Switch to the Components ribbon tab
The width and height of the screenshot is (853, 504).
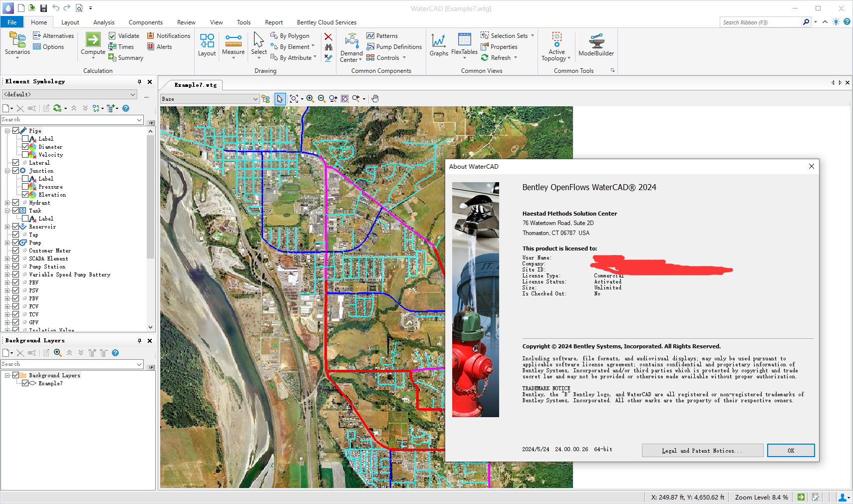pyautogui.click(x=145, y=22)
